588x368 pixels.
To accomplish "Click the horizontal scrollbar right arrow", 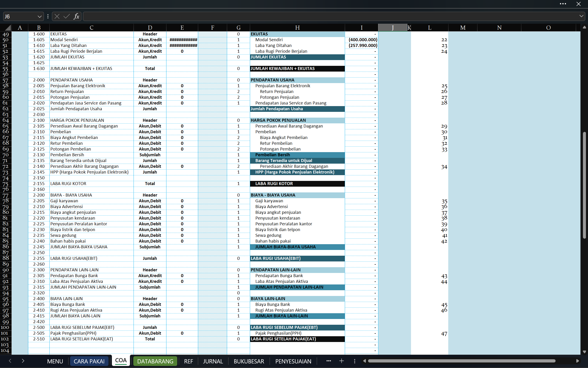I will [x=578, y=361].
